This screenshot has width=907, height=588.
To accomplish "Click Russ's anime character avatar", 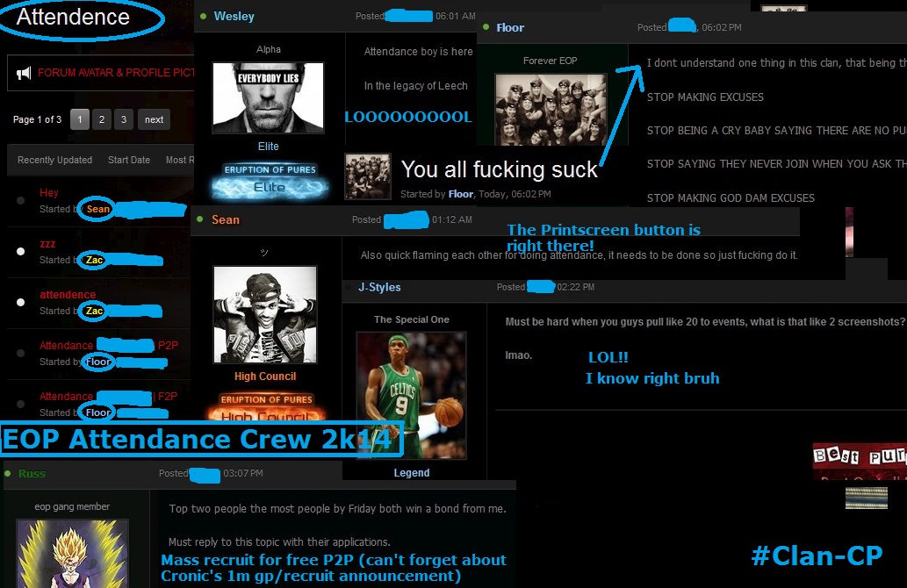I will coord(72,553).
